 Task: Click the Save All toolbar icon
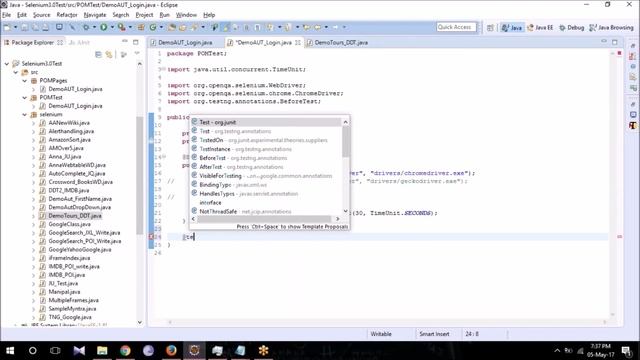click(x=35, y=27)
